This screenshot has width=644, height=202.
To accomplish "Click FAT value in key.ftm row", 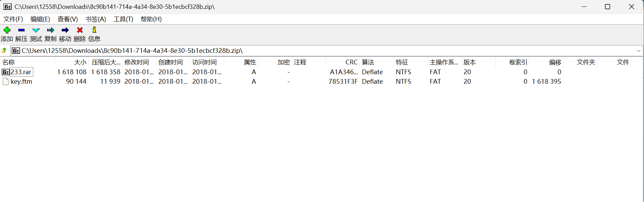I will pyautogui.click(x=435, y=81).
